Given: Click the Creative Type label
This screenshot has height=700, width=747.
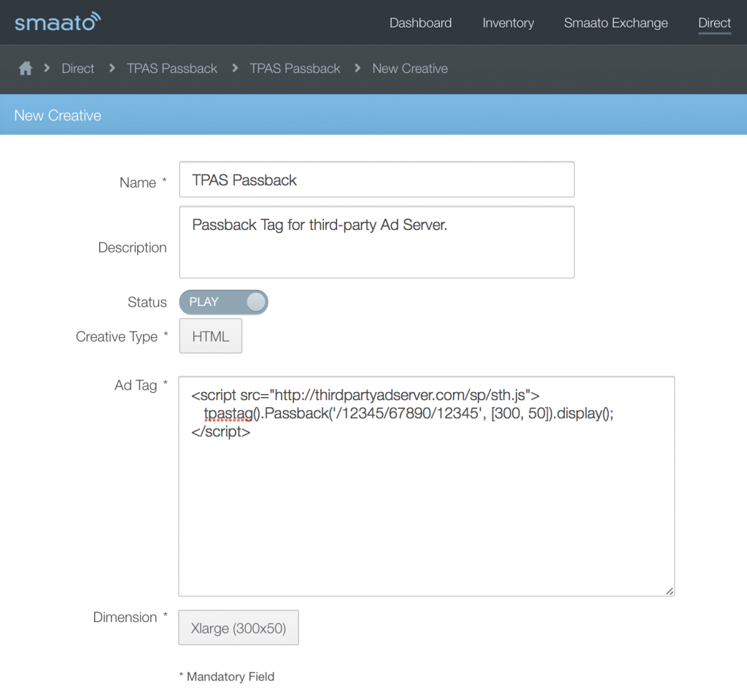Looking at the screenshot, I should 117,336.
